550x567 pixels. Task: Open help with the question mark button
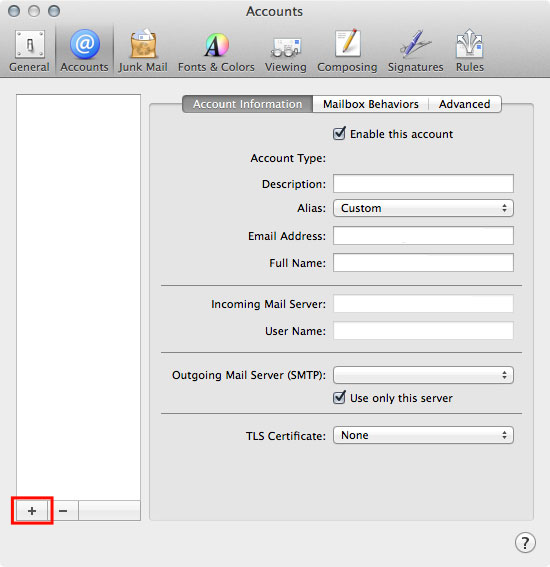[525, 542]
